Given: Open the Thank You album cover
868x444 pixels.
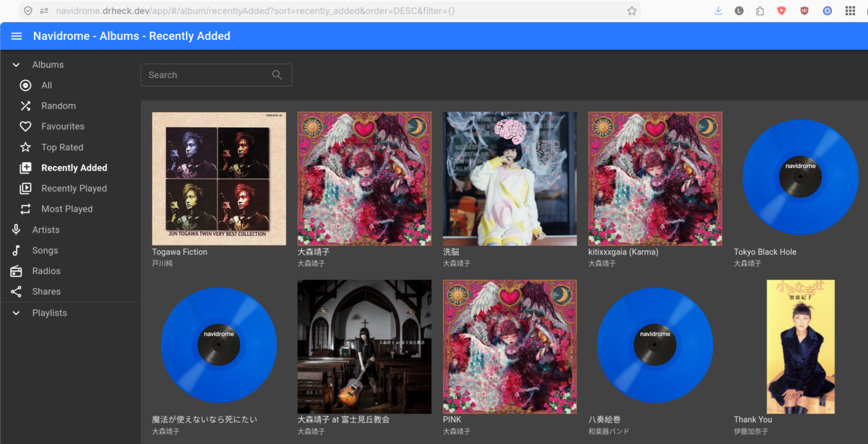Looking at the screenshot, I should (800, 347).
